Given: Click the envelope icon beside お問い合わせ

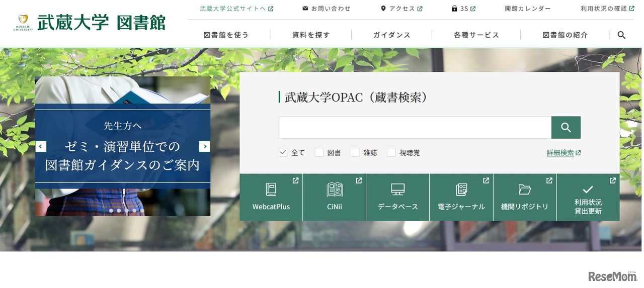Looking at the screenshot, I should [305, 9].
